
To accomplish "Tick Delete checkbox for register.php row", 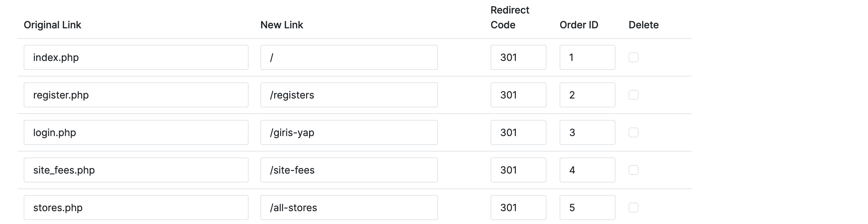I will coord(633,95).
